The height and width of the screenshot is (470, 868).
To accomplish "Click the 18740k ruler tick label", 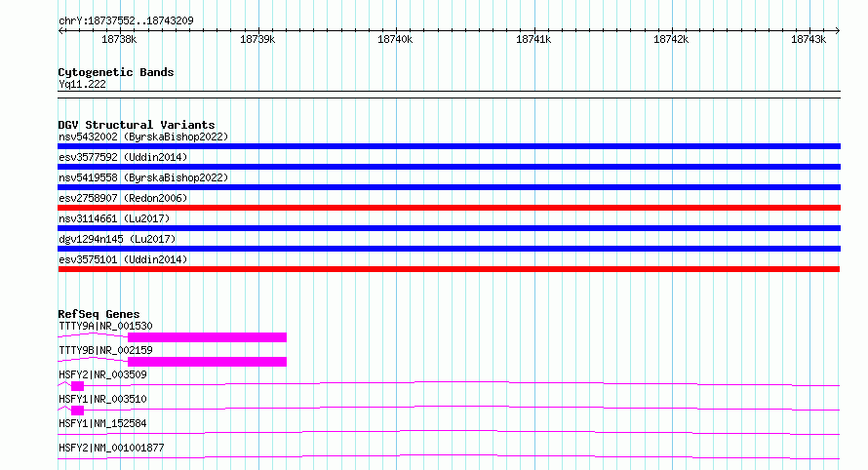I will click(395, 39).
